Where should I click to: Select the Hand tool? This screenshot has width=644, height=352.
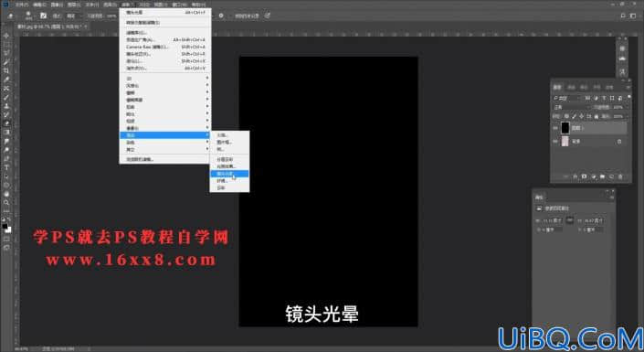[x=6, y=194]
